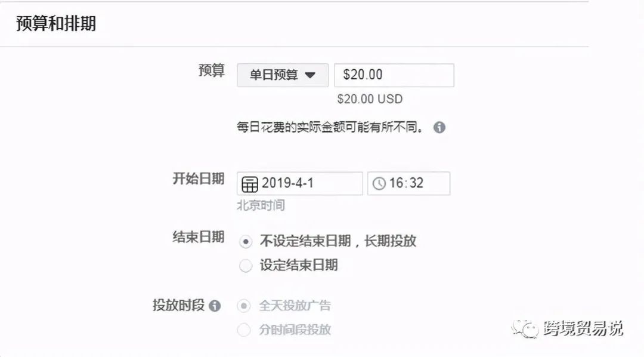Click the 16:32 start time field
644x357 pixels.
coord(408,183)
